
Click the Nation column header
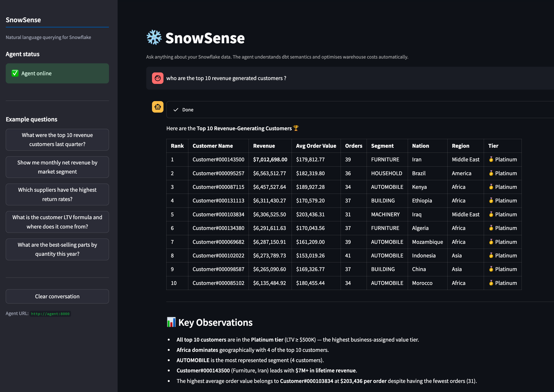[x=428, y=146]
